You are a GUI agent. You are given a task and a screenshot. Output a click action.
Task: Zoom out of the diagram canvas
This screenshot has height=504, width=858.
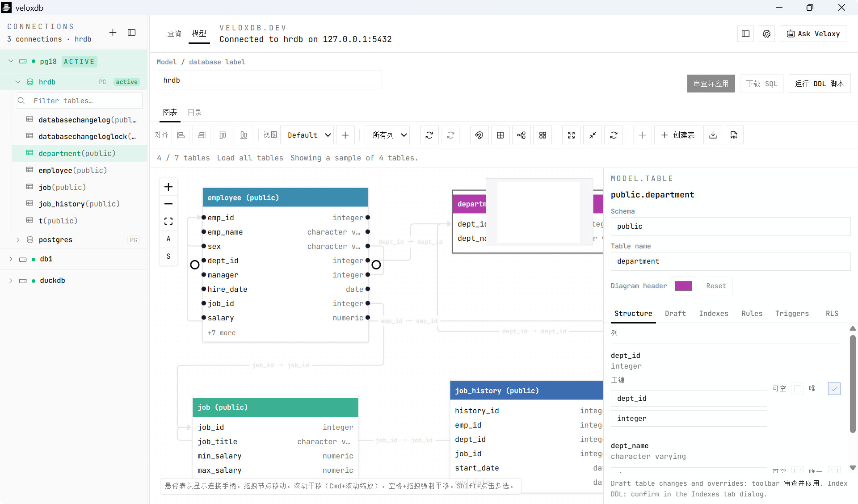point(168,204)
